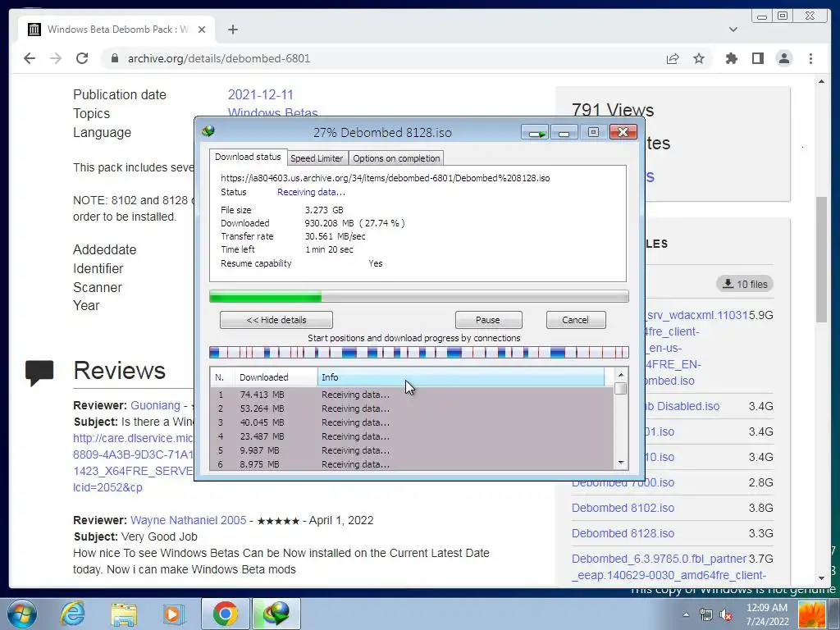View site security lock info
840x630 pixels.
tap(114, 58)
